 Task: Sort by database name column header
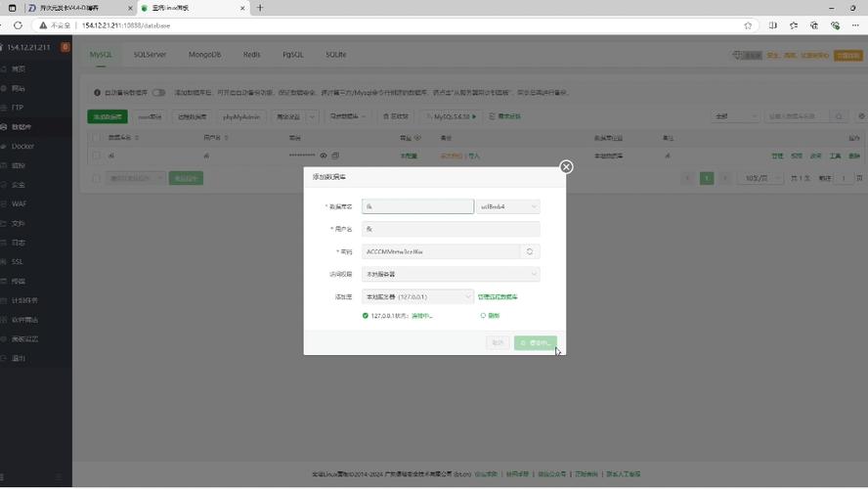pos(123,137)
